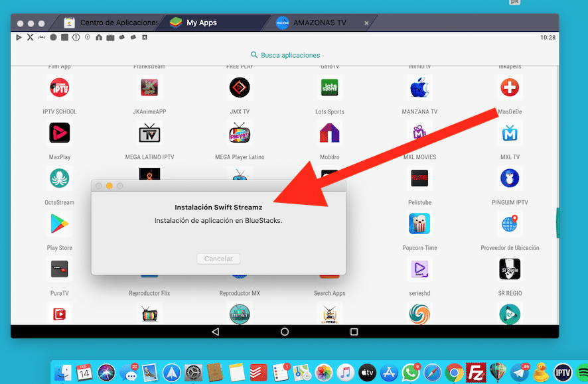Open the serieshd app icon
The height and width of the screenshot is (384, 588).
pyautogui.click(x=419, y=269)
